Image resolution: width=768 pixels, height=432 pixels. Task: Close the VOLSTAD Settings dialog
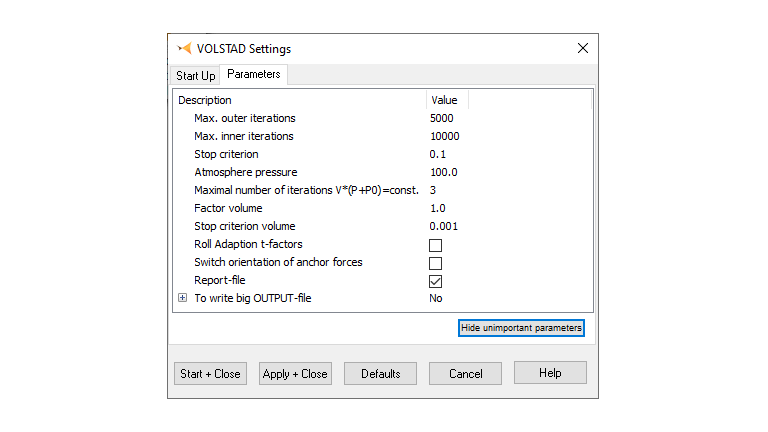[x=583, y=48]
